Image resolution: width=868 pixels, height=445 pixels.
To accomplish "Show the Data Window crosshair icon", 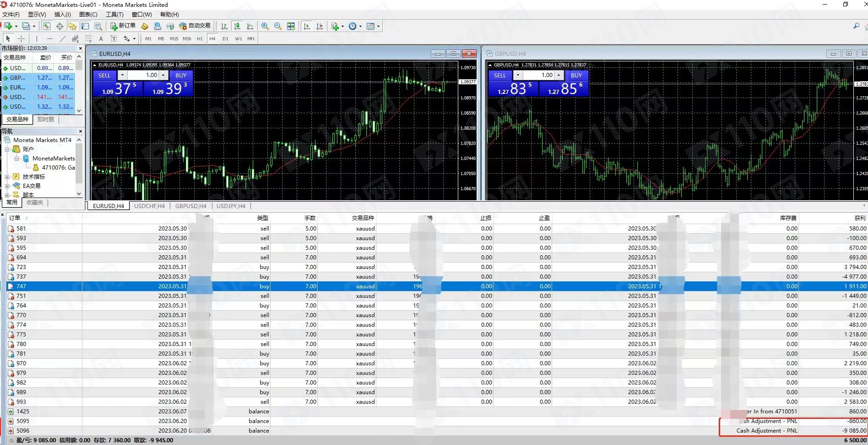I will tap(60, 26).
